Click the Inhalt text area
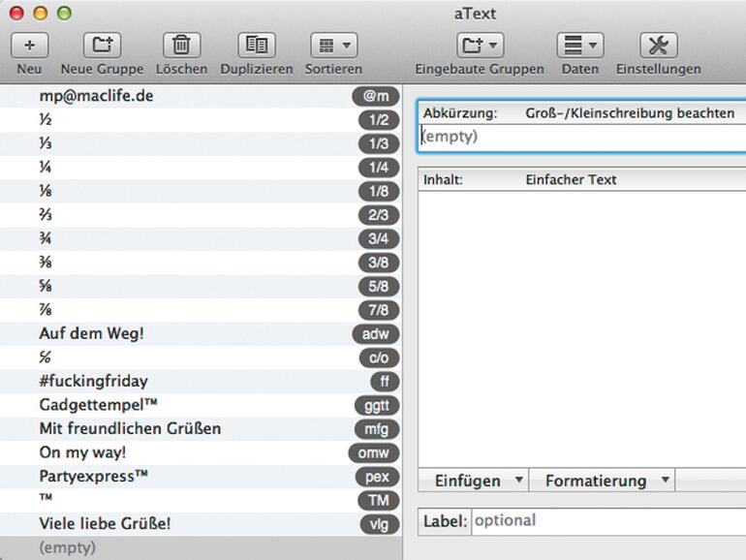The width and height of the screenshot is (746, 560). (582, 329)
